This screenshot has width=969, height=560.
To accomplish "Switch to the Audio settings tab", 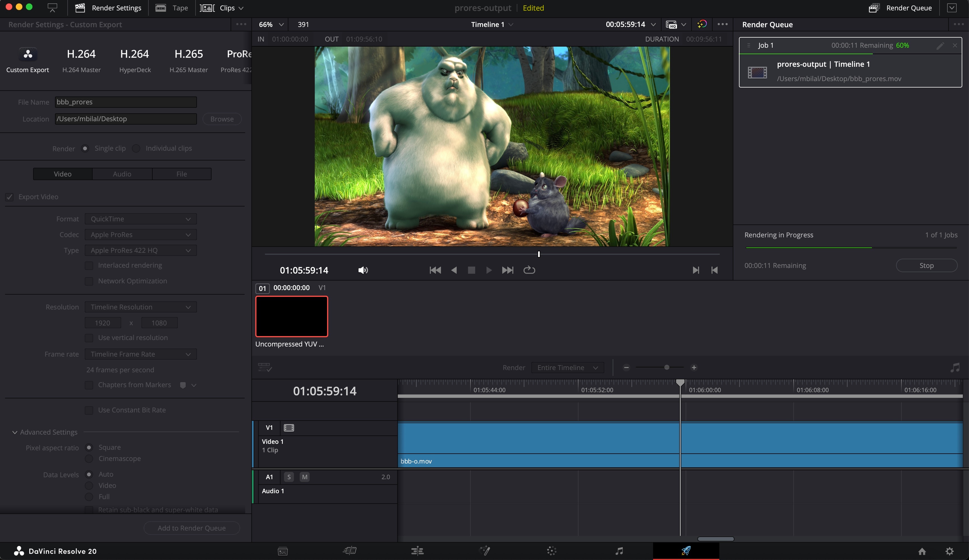I will click(122, 174).
